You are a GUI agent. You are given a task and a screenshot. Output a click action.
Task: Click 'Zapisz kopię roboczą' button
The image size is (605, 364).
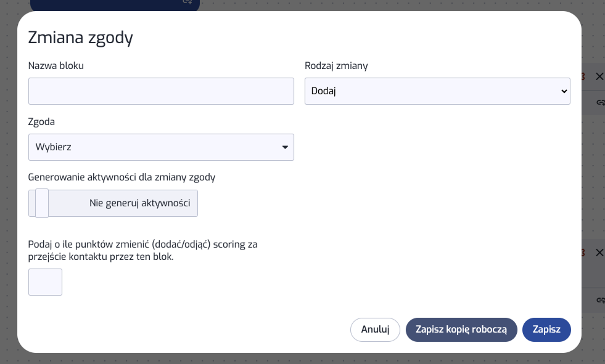coord(461,330)
